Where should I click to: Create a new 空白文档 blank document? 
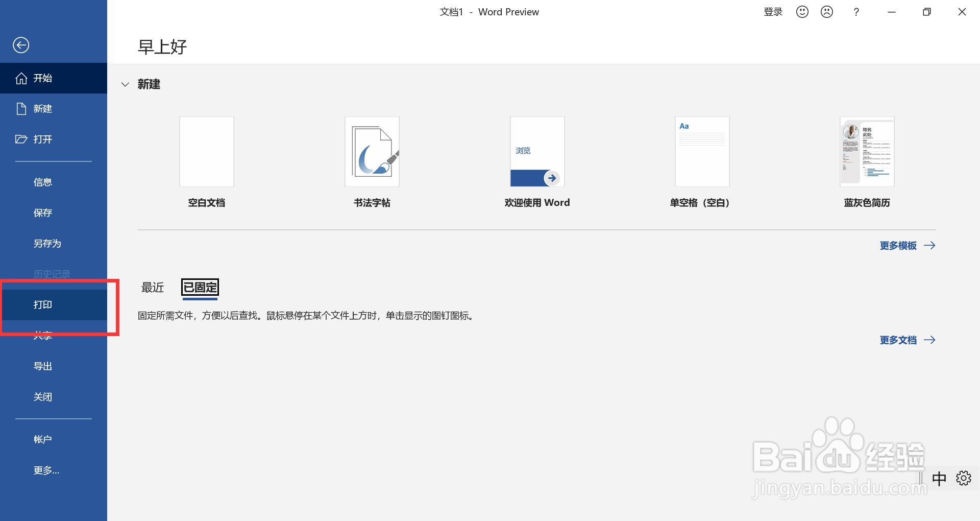pos(206,151)
